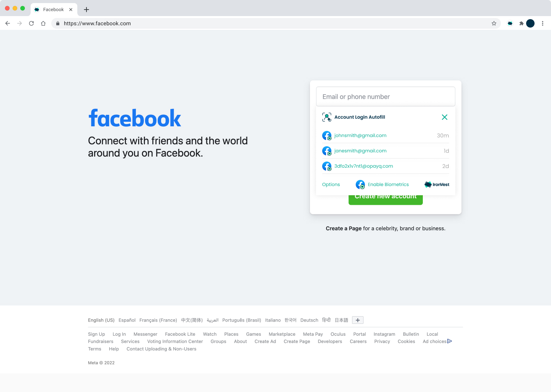The width and height of the screenshot is (551, 392).
Task: Open the IronVest extension in the toolbar
Action: point(510,23)
